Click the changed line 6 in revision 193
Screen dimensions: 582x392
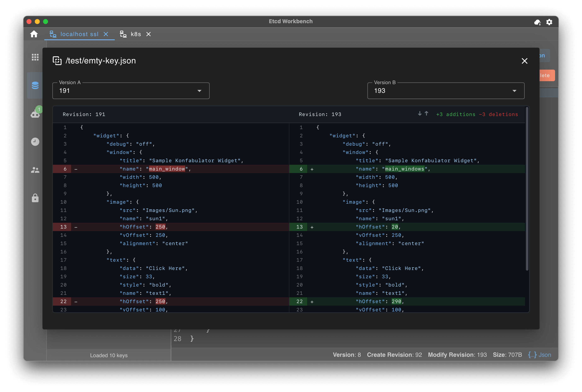point(407,169)
